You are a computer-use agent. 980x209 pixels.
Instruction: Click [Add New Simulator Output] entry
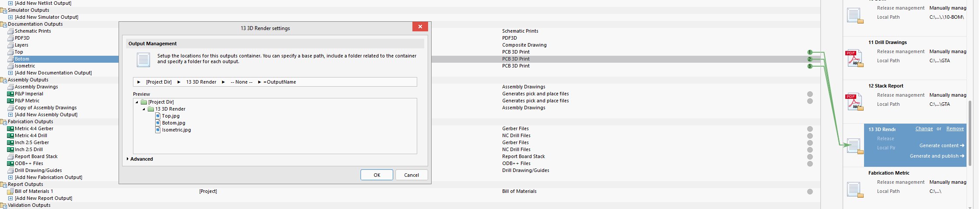47,17
